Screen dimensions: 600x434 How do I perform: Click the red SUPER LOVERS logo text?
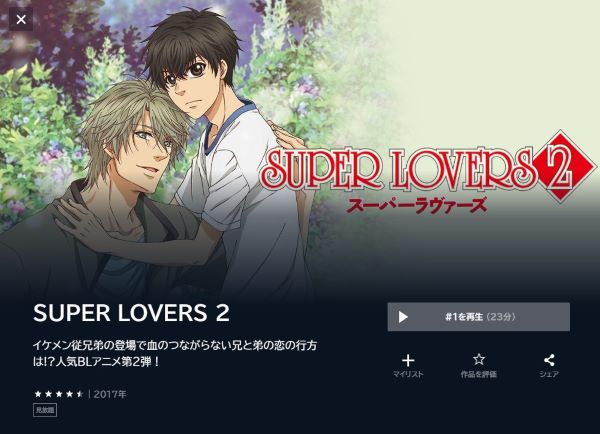pyautogui.click(x=400, y=169)
